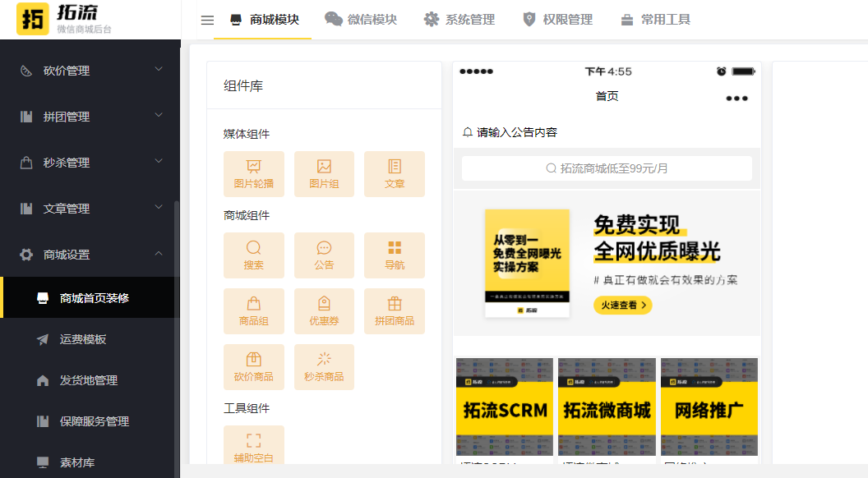
Task: Add the 拼团商品 group-buy component
Action: (x=395, y=311)
